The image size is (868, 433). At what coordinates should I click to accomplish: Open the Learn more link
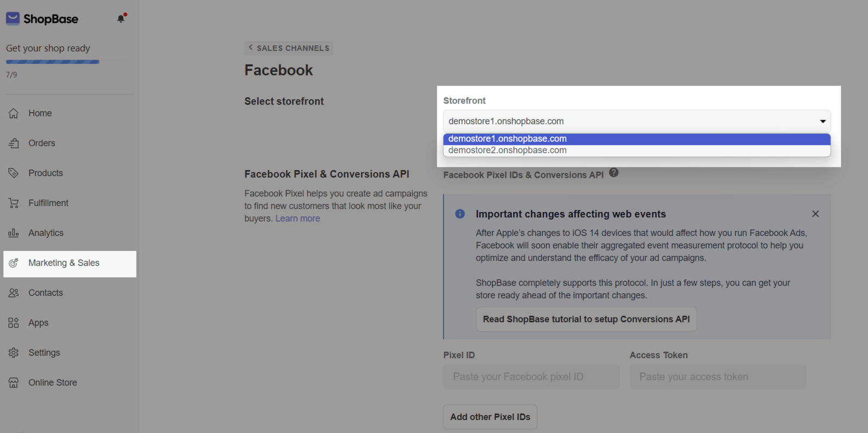point(298,218)
